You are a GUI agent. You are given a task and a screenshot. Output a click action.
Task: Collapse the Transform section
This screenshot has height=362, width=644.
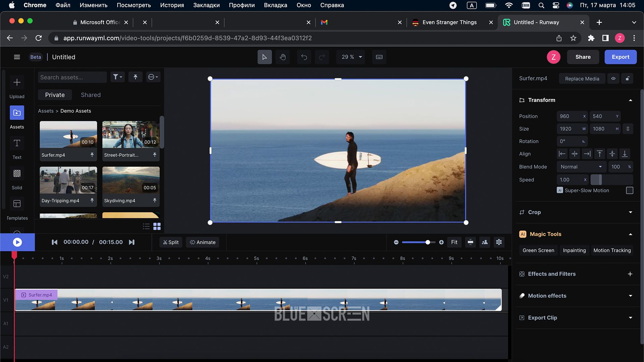point(630,100)
